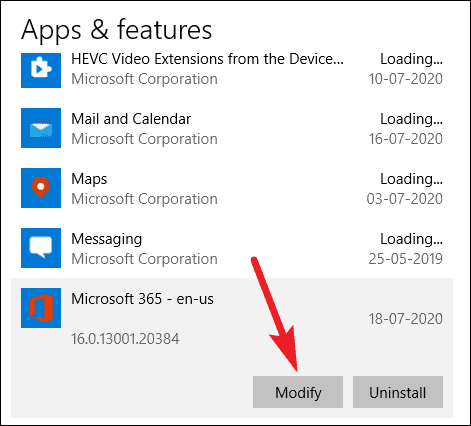The image size is (471, 426).
Task: Click the Mail and Calendar date 16-07-2020
Action: 406,139
